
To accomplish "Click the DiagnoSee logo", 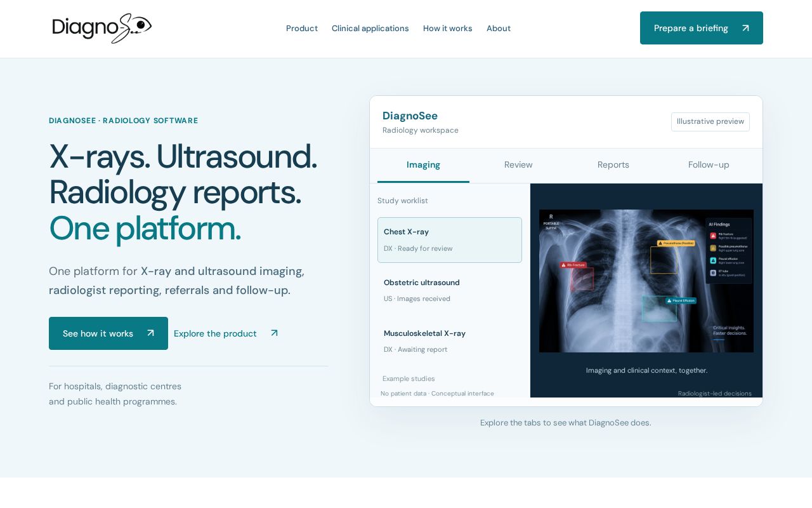I will pos(102,29).
